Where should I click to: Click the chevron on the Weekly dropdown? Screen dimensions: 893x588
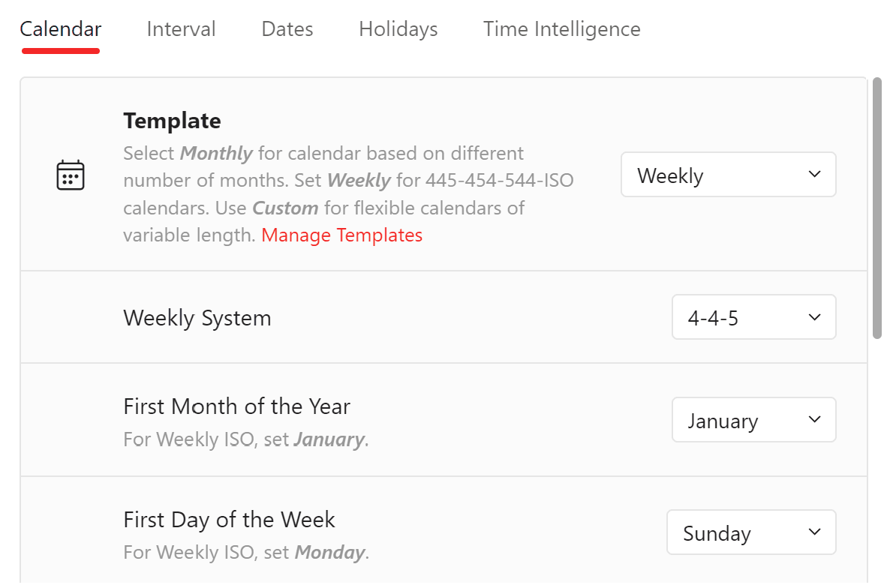coord(813,174)
